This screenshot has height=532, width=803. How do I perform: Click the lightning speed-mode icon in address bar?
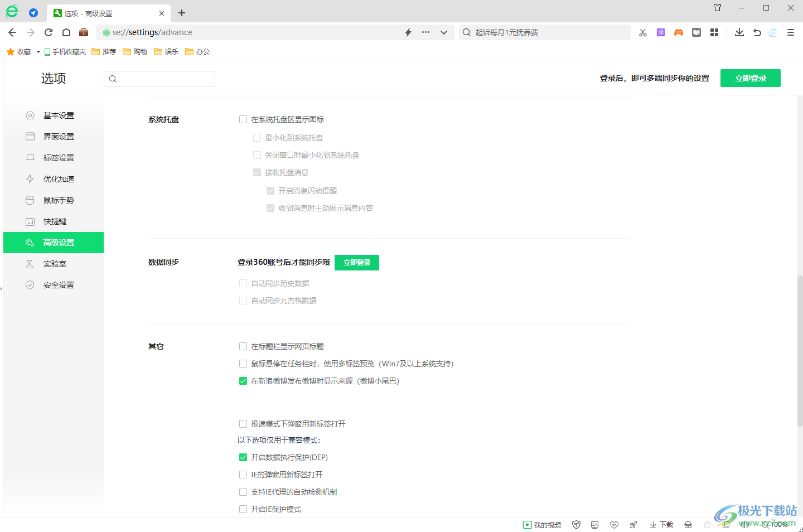tap(408, 32)
